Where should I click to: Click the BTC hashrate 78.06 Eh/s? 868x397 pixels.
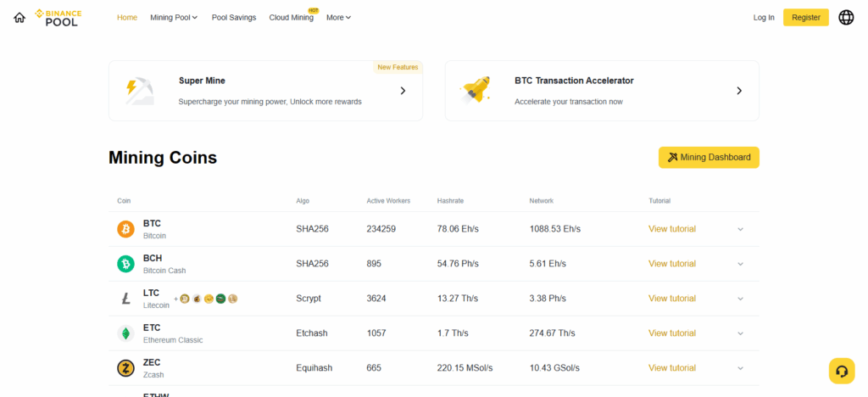tap(458, 229)
